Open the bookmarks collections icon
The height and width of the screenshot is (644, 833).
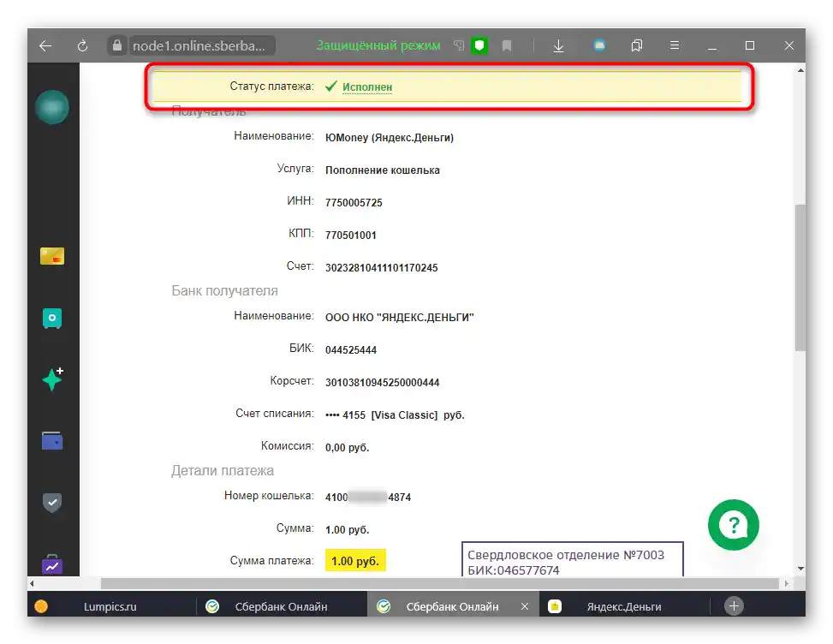[636, 45]
